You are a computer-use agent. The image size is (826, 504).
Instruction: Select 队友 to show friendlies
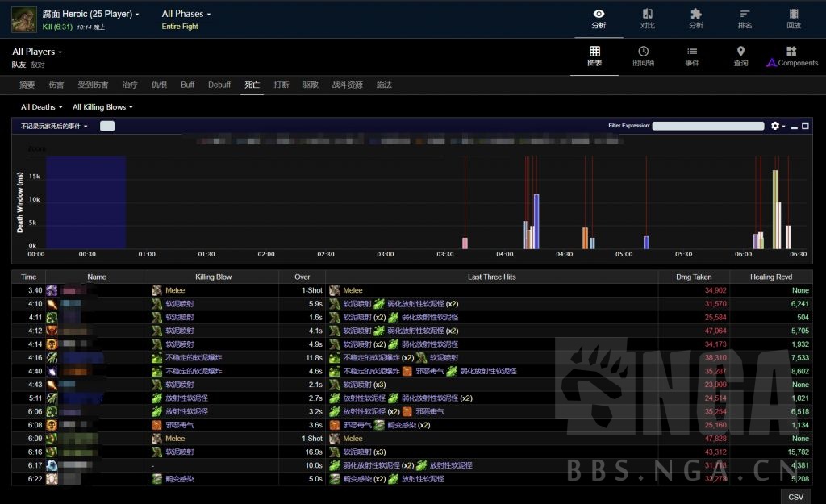pyautogui.click(x=19, y=65)
